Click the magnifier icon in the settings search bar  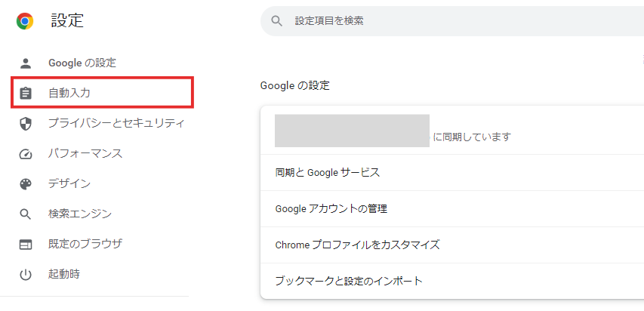(x=277, y=21)
